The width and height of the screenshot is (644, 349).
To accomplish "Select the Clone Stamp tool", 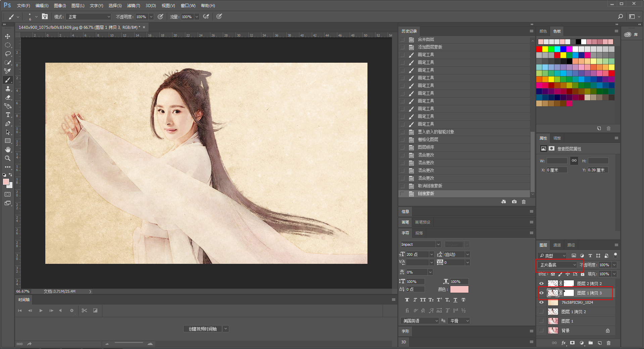I will [x=8, y=89].
